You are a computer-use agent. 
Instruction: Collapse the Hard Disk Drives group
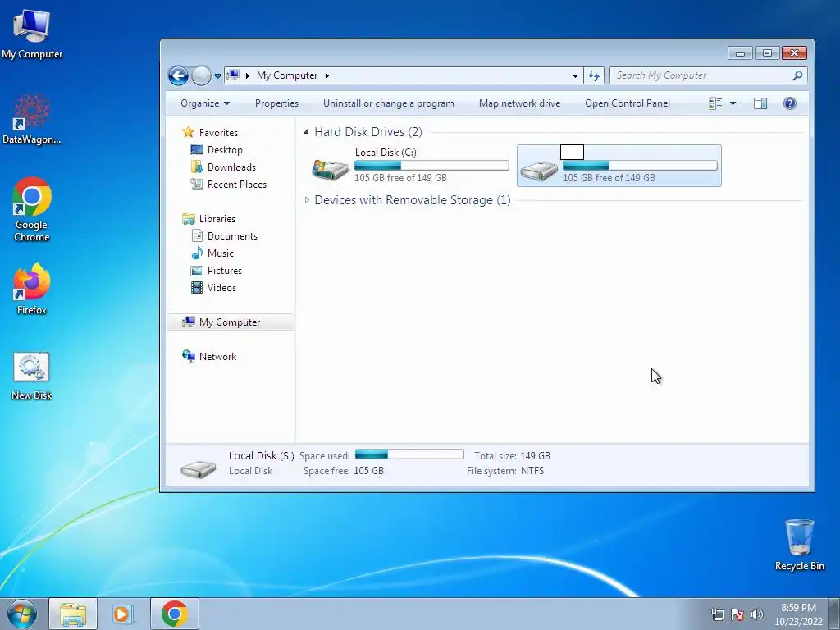coord(307,132)
